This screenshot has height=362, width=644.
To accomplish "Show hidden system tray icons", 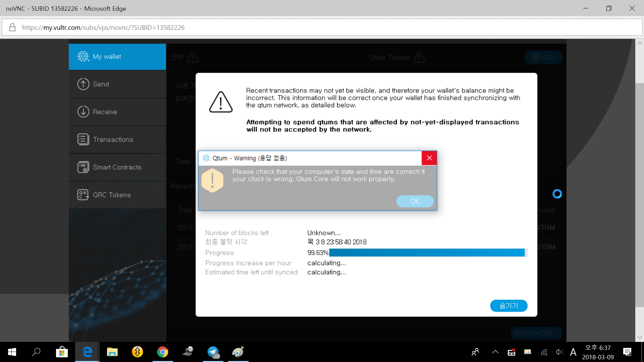I will pos(495,352).
